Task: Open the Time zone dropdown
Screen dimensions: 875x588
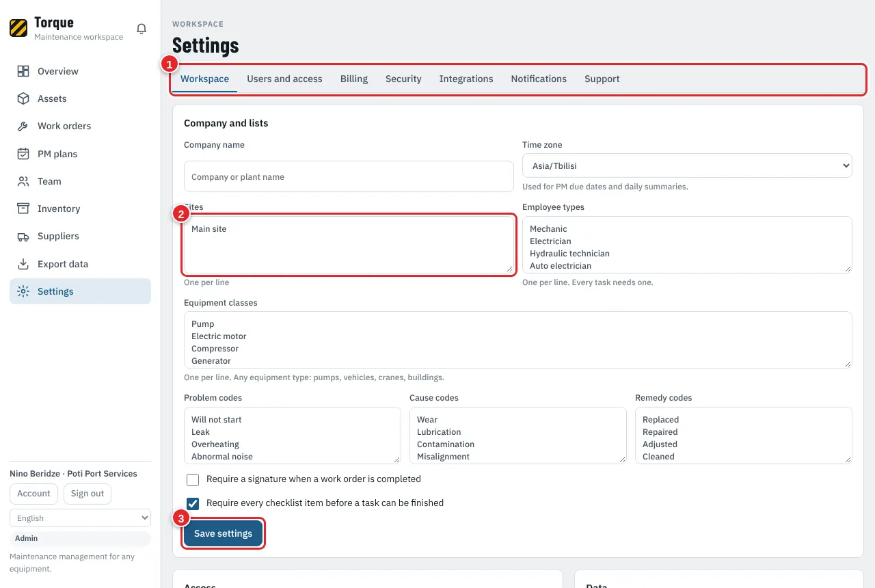Action: (687, 165)
